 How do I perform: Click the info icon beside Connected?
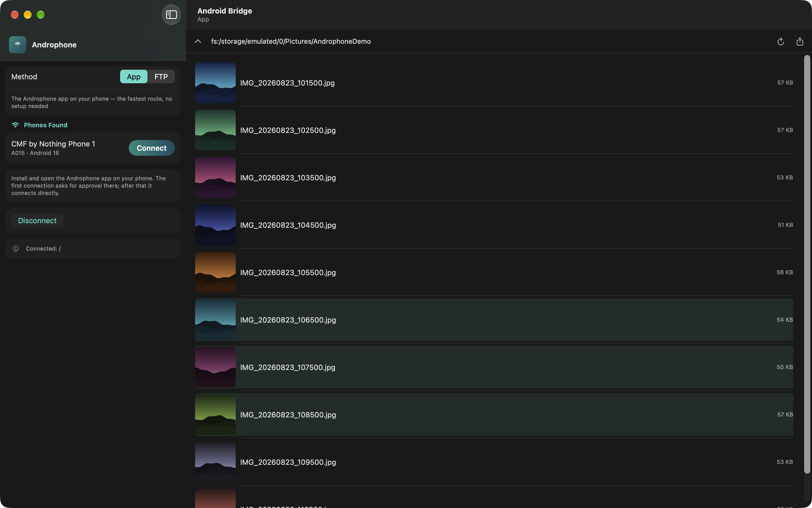(x=16, y=249)
